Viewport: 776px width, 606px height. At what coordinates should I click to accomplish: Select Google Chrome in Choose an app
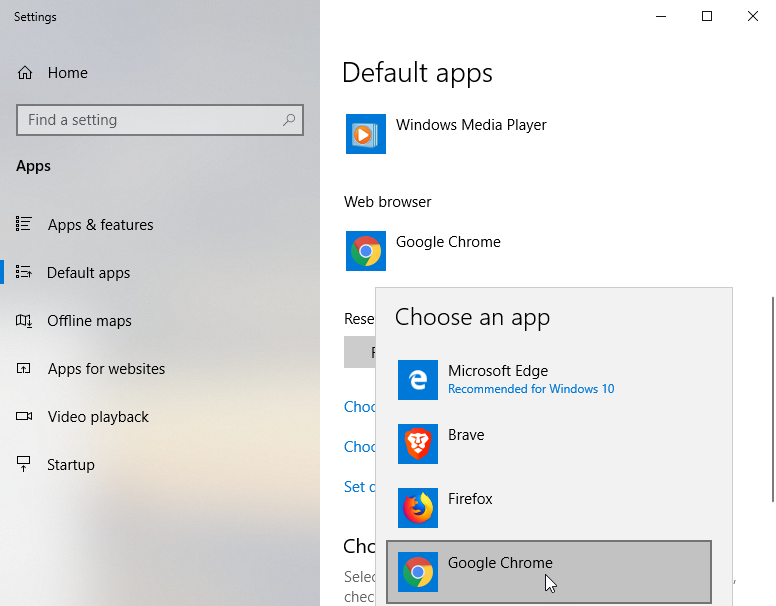(x=549, y=572)
